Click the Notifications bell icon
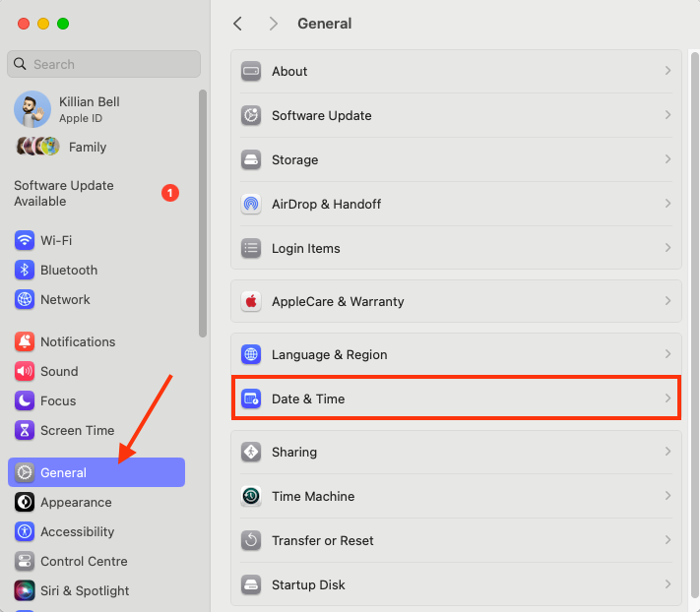This screenshot has height=612, width=700. (x=25, y=341)
